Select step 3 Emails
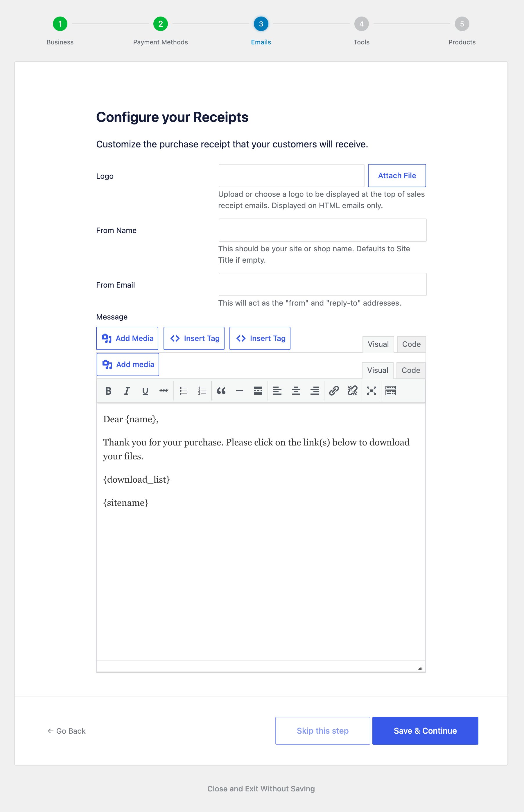 tap(261, 24)
